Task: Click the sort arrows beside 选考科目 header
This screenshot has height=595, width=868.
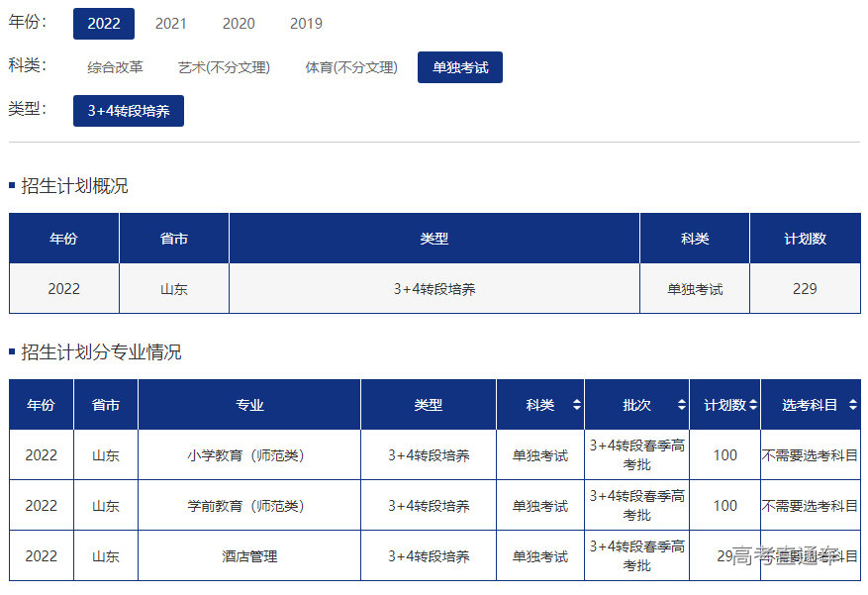Action: [852, 405]
